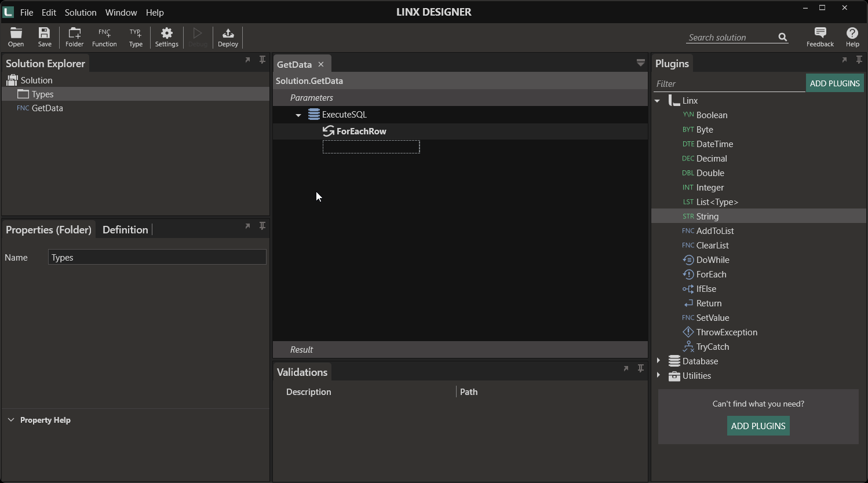Screen dimensions: 868x483
Task: Open the Window menu
Action: 121,12
